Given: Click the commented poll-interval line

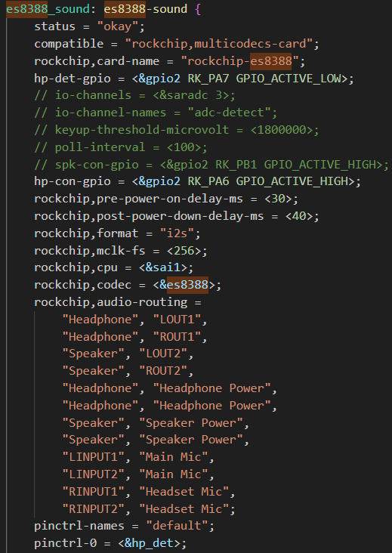Looking at the screenshot, I should tap(121, 147).
